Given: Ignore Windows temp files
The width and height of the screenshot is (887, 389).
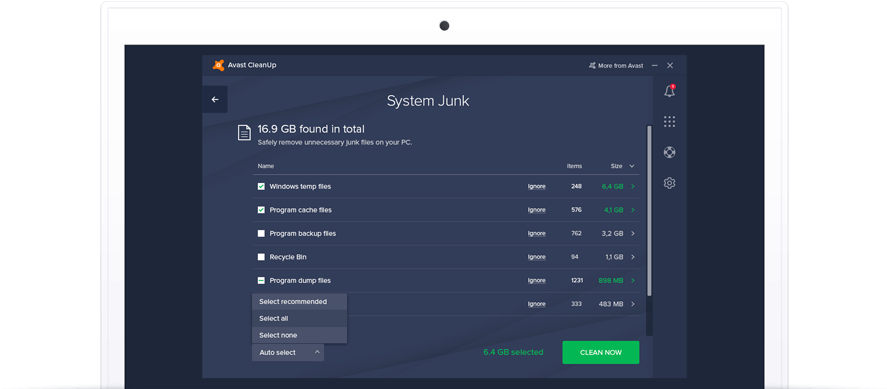Looking at the screenshot, I should 537,187.
